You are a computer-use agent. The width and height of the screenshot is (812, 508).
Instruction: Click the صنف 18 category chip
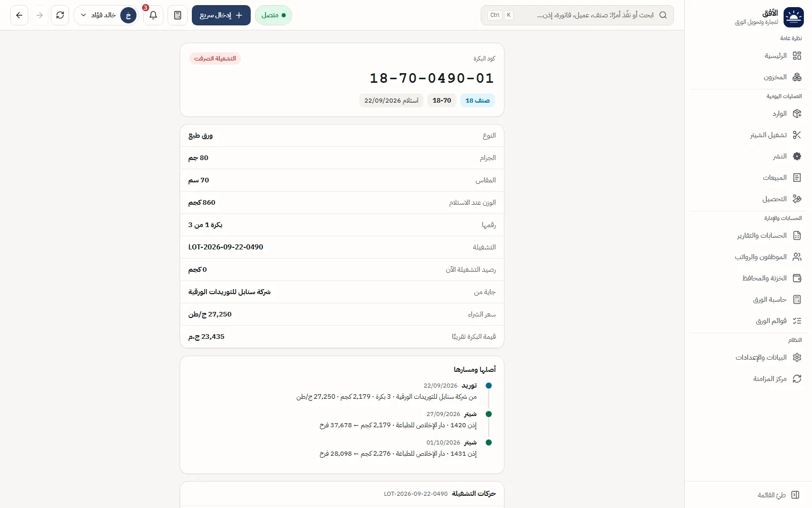click(x=478, y=101)
